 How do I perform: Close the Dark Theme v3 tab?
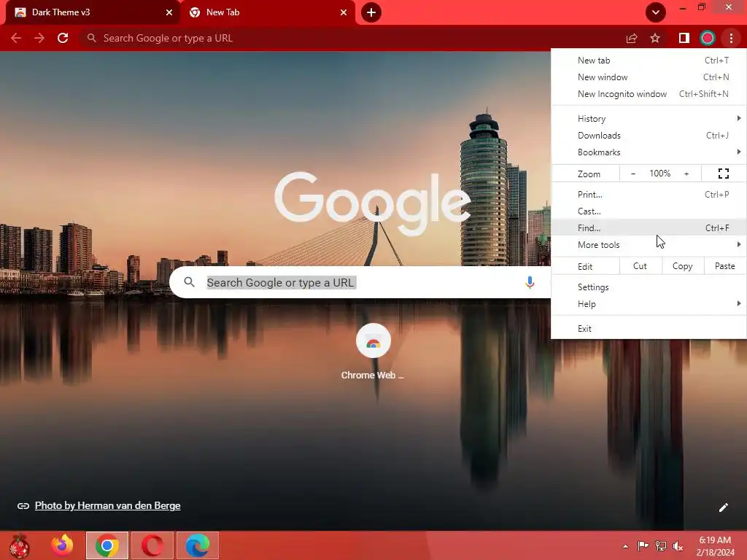coord(169,12)
